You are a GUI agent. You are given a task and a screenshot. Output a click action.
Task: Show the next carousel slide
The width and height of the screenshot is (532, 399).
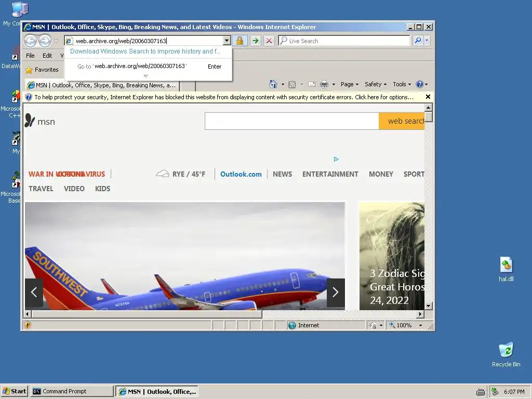tap(336, 292)
